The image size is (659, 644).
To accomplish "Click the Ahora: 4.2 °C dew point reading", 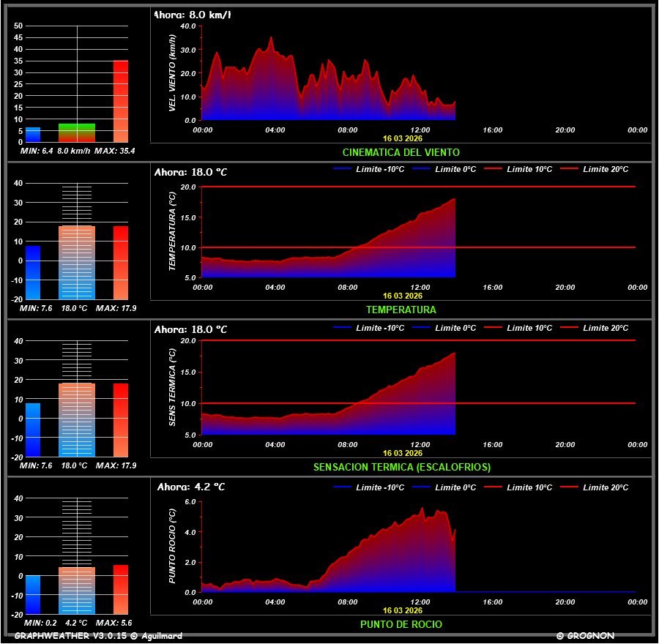I will pos(191,487).
